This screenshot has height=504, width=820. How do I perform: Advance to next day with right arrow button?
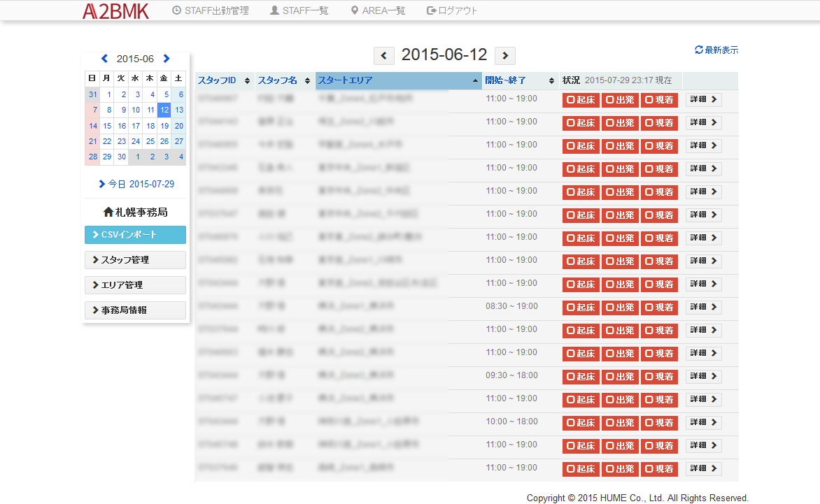(505, 56)
